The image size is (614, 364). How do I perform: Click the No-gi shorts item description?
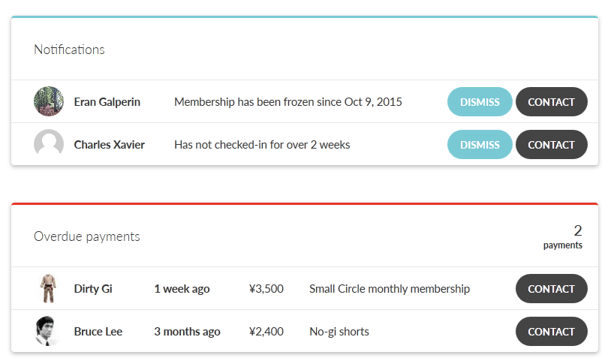339,332
